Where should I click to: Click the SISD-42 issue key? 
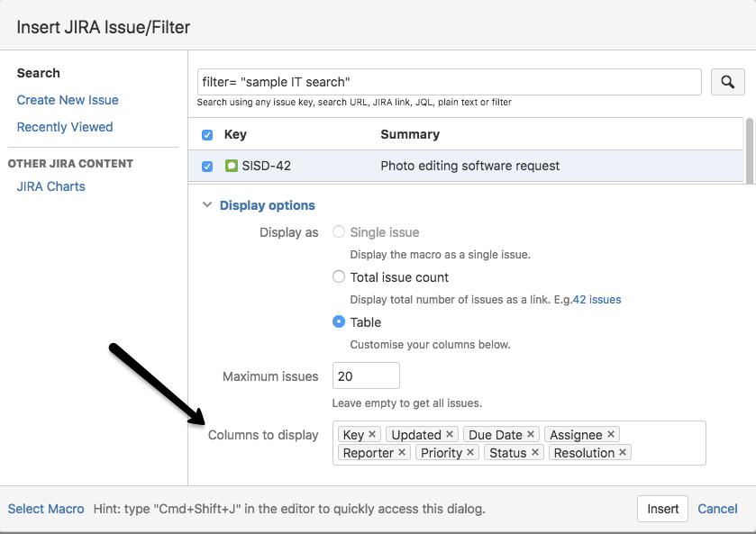267,166
